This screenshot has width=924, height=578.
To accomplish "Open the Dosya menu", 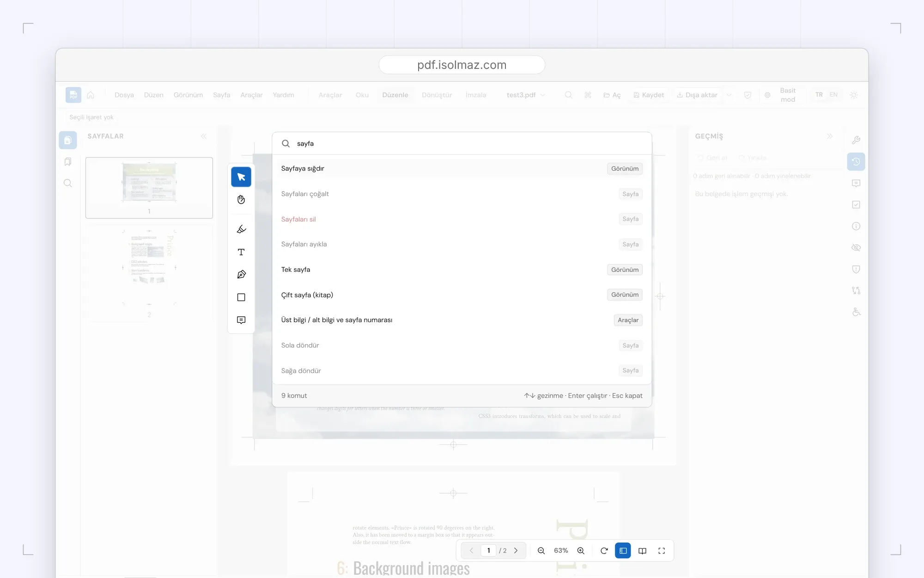I will pyautogui.click(x=124, y=95).
